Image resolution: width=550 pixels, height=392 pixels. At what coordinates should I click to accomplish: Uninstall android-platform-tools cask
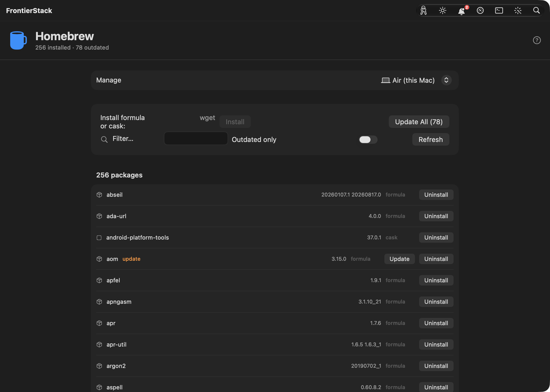tap(436, 237)
